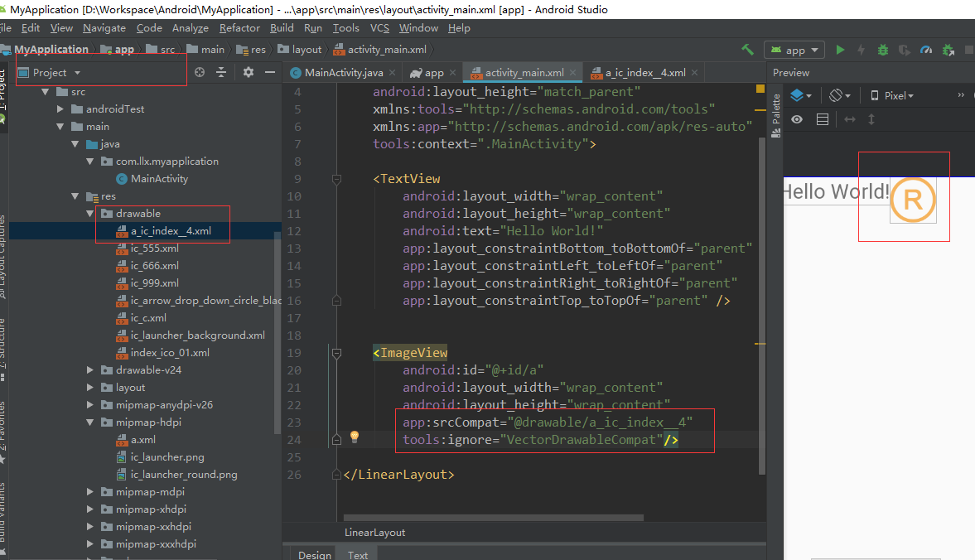
Task: Start debugging with the green bug icon
Action: [x=883, y=50]
